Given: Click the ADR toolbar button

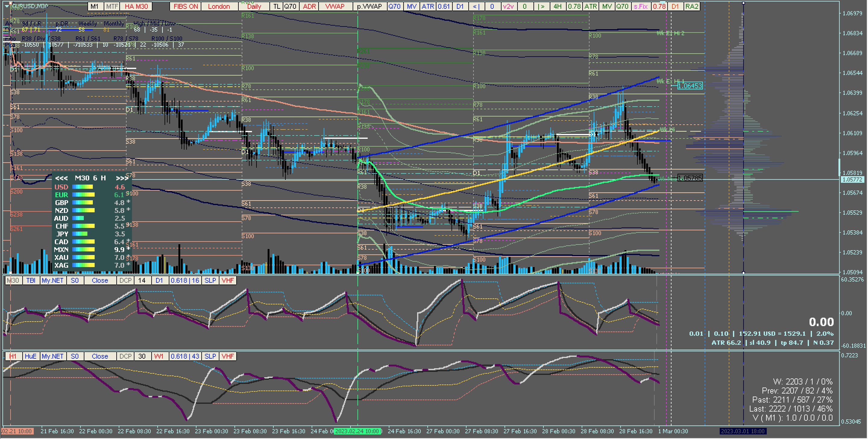Looking at the screenshot, I should coord(309,6).
